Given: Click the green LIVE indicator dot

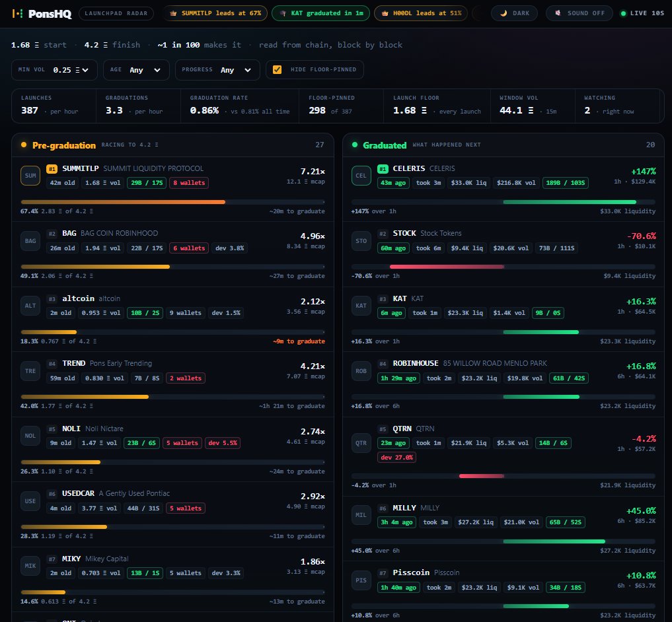Looking at the screenshot, I should click(x=624, y=13).
